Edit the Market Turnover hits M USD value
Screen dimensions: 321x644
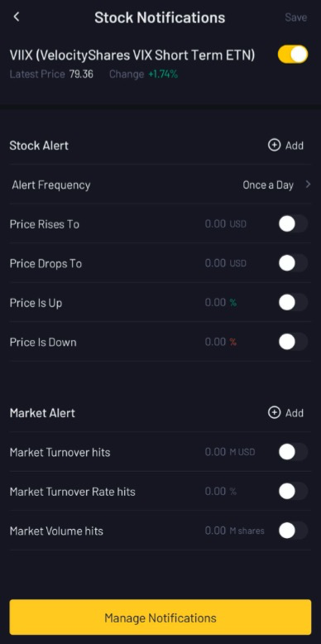pyautogui.click(x=230, y=452)
